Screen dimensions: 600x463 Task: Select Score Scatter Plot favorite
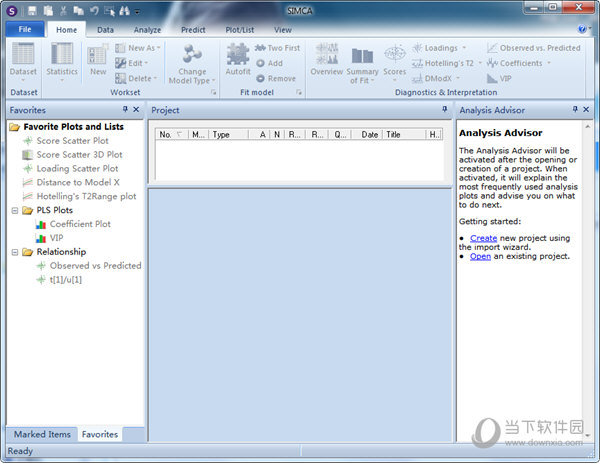[72, 141]
